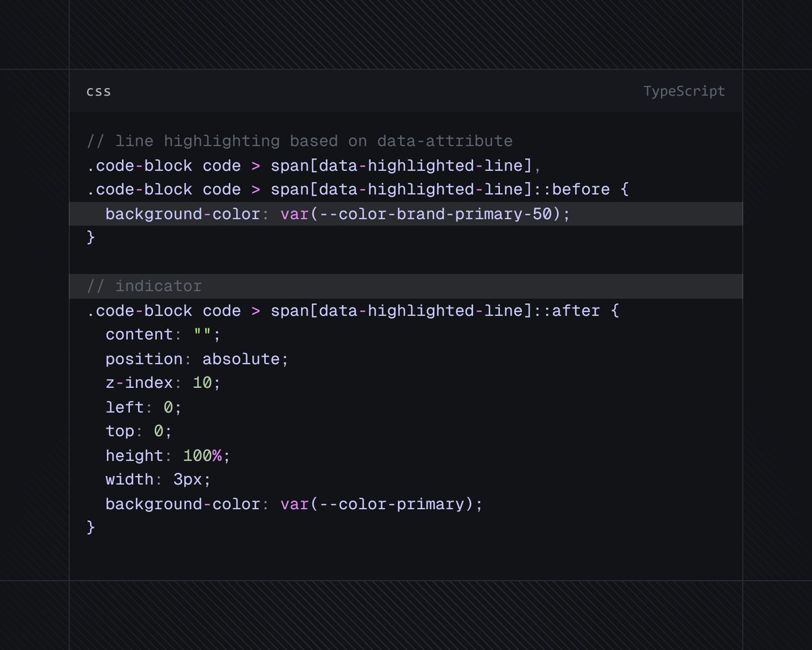The width and height of the screenshot is (812, 650).
Task: Click the line containing '::before {'
Action: [x=358, y=190]
